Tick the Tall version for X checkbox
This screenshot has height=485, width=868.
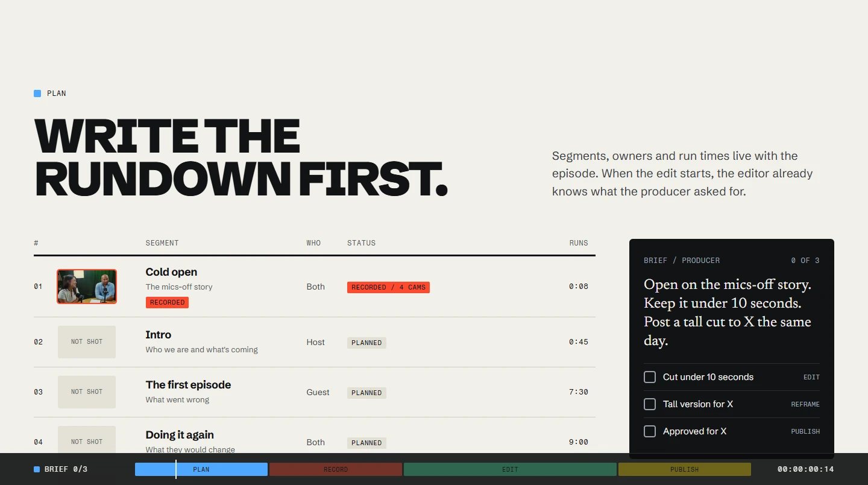click(650, 404)
